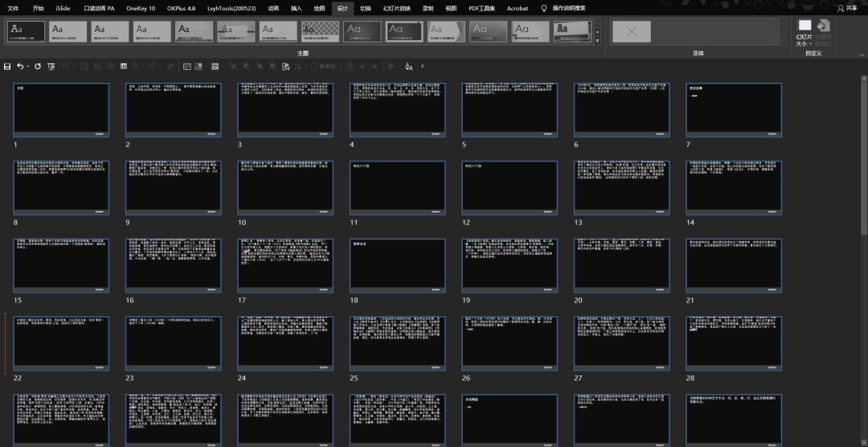Toggle the 参考线 guides checkbox
The height and width of the screenshot is (447, 868).
[323, 67]
